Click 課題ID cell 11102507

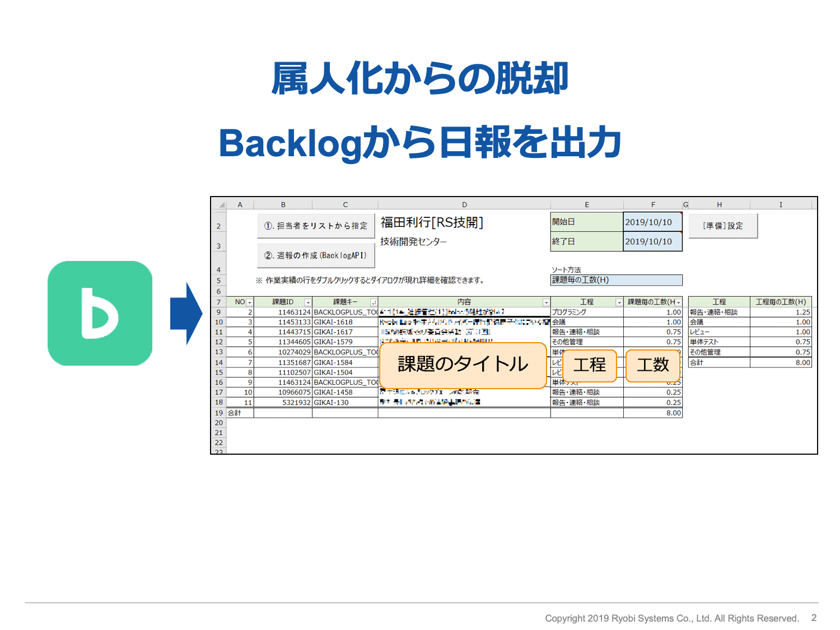click(x=283, y=372)
